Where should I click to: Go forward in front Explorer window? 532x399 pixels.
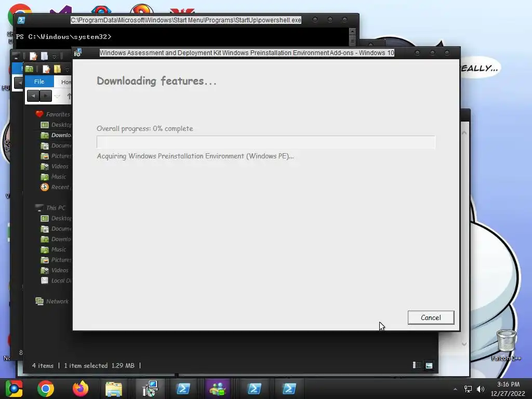46,96
